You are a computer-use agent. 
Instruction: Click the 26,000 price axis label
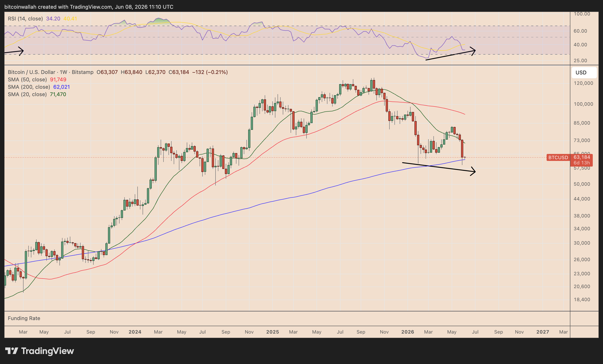click(582, 259)
